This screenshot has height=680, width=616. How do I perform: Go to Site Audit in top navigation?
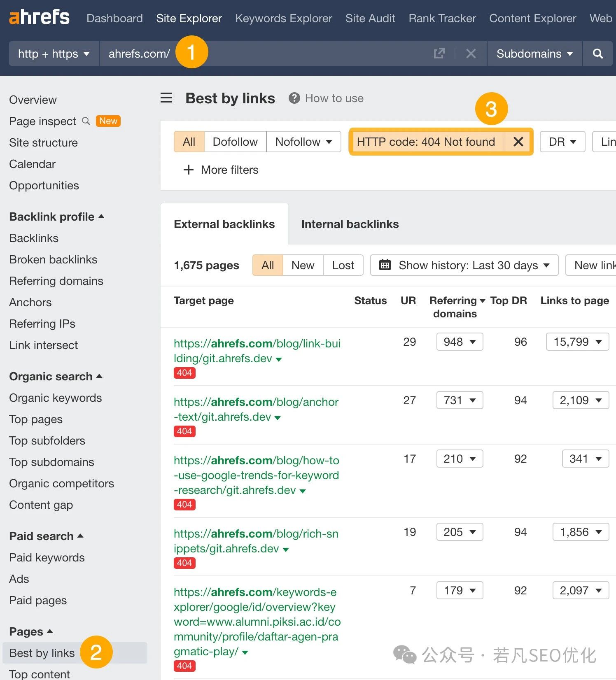click(x=370, y=18)
